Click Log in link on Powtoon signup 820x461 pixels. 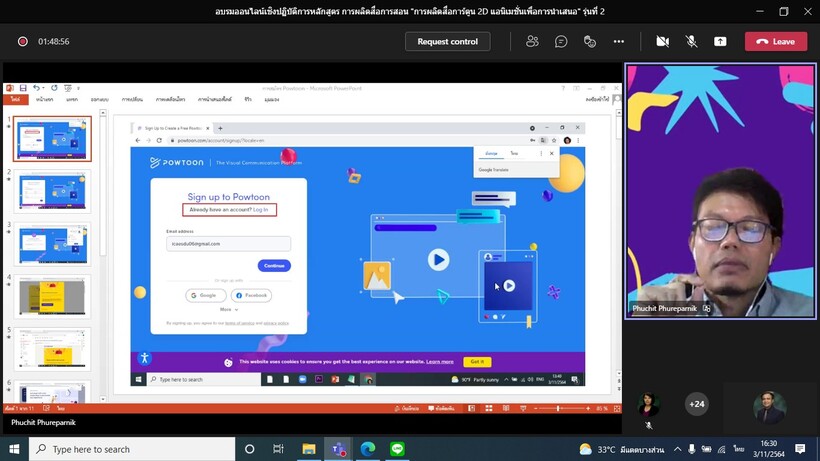(x=260, y=210)
